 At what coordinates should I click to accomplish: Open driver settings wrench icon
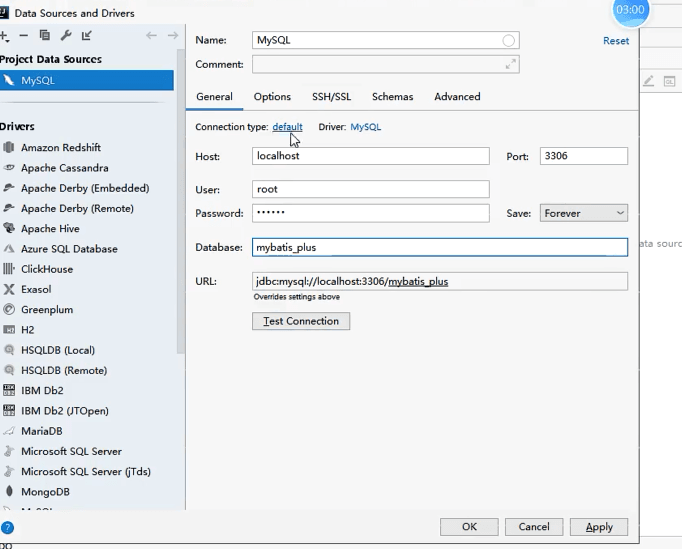pyautogui.click(x=66, y=35)
